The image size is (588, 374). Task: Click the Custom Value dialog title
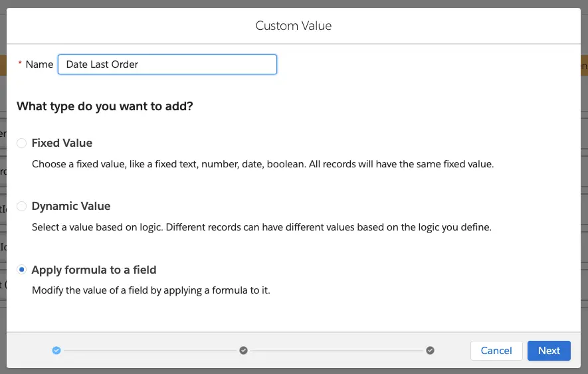[x=294, y=26]
